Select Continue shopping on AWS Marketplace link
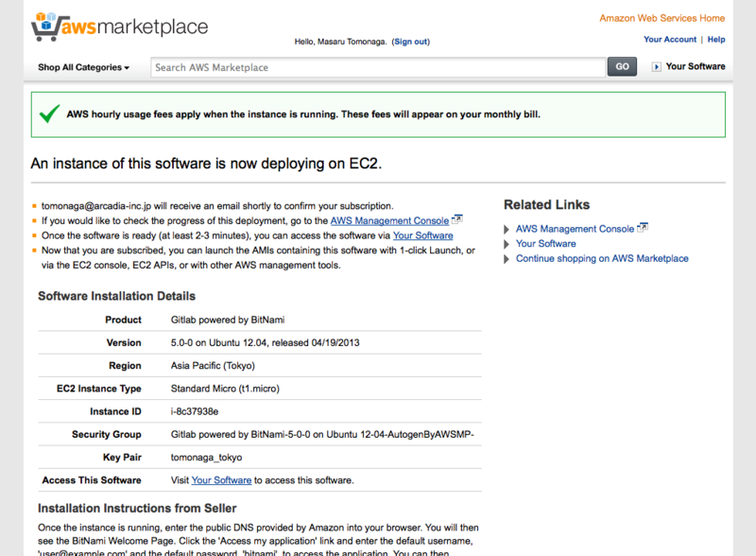The image size is (756, 556). 602,258
